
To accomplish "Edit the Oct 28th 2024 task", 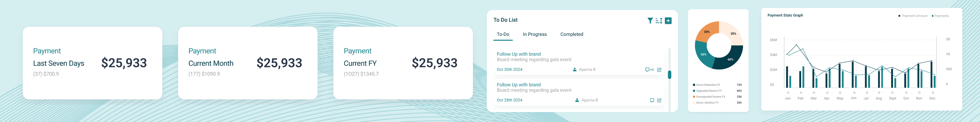I will pos(659,100).
